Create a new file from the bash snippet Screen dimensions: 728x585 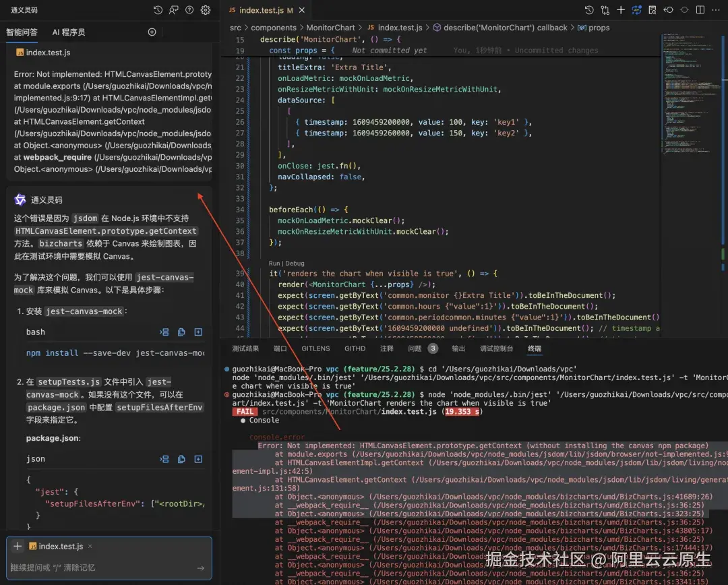coord(198,332)
